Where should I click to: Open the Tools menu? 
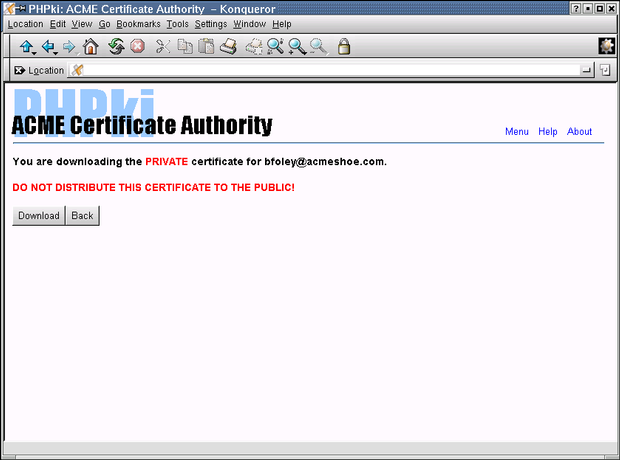click(x=178, y=24)
